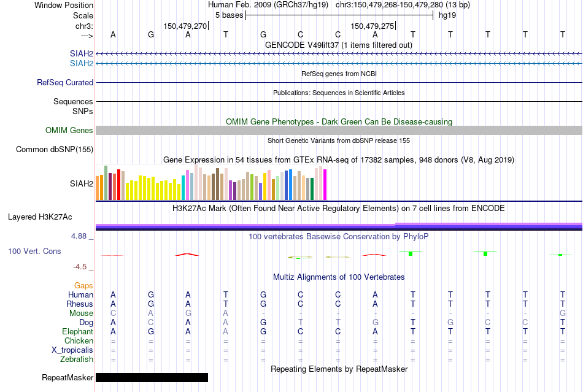The width and height of the screenshot is (583, 392).
Task: Click the Mouse alignment row label
Action: click(x=81, y=313)
